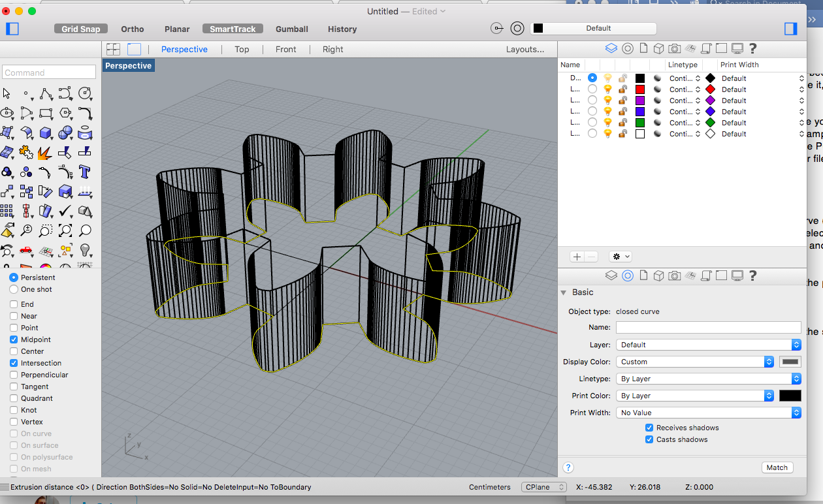Open Display Color dropdown showing Custom
This screenshot has width=823, height=504.
coord(695,362)
